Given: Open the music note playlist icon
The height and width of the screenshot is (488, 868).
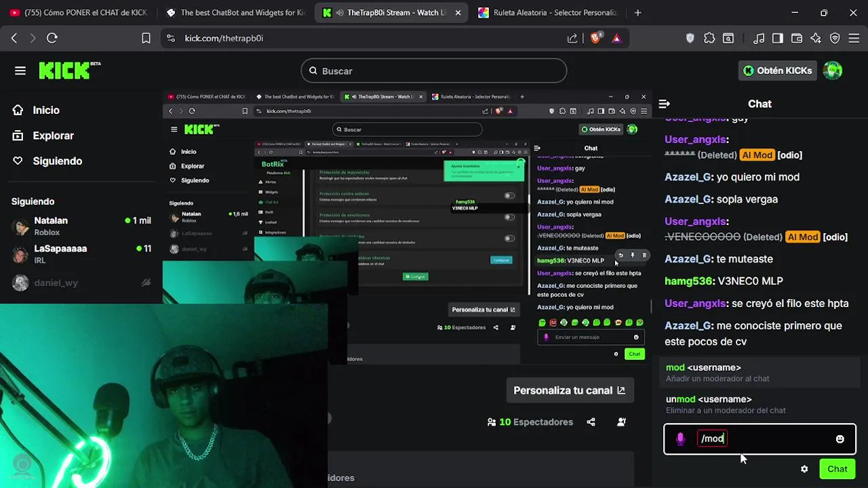Looking at the screenshot, I should 759,39.
